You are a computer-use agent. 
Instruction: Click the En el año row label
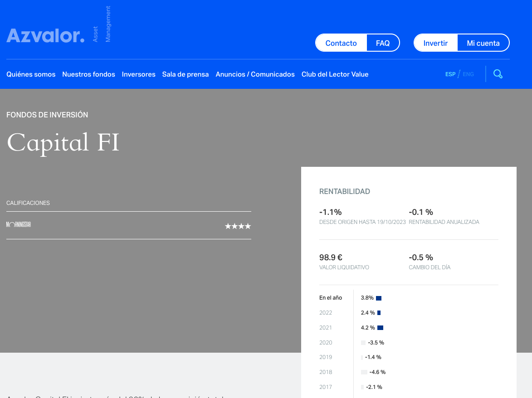pos(331,298)
